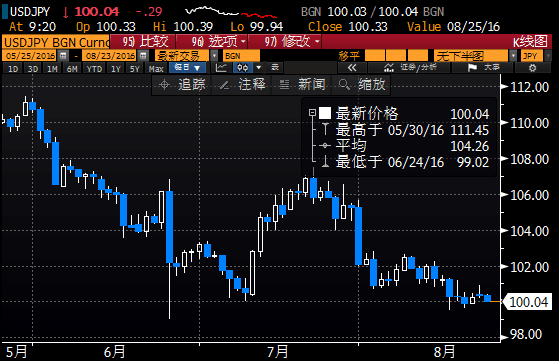
Task: Click the 98.00 axis label
Action: point(526,334)
